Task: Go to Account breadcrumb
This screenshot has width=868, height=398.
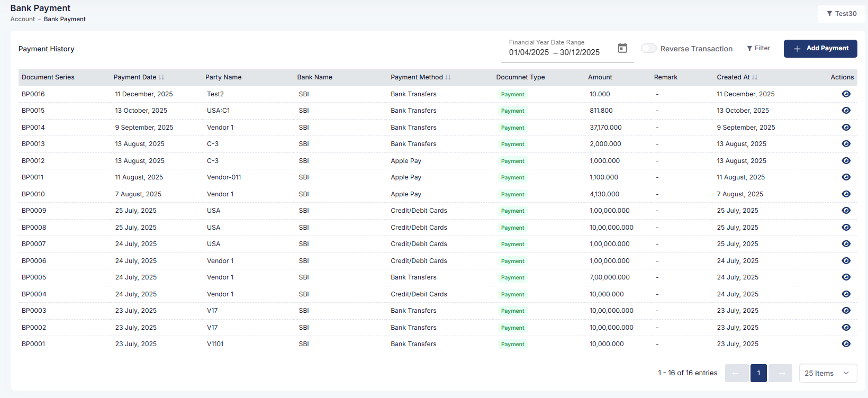Action: click(x=22, y=19)
